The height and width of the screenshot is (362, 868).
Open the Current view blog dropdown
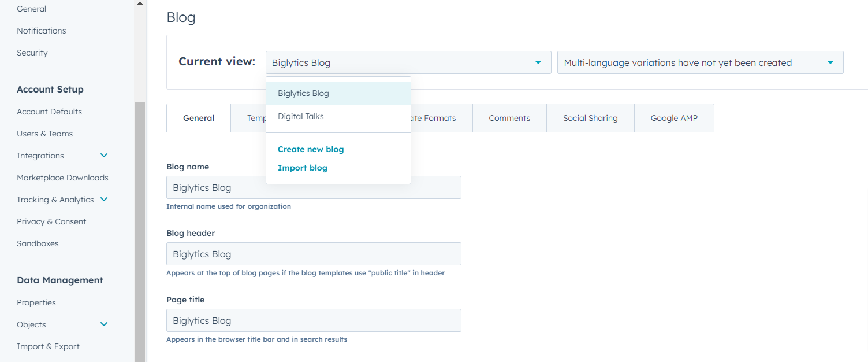pyautogui.click(x=408, y=62)
